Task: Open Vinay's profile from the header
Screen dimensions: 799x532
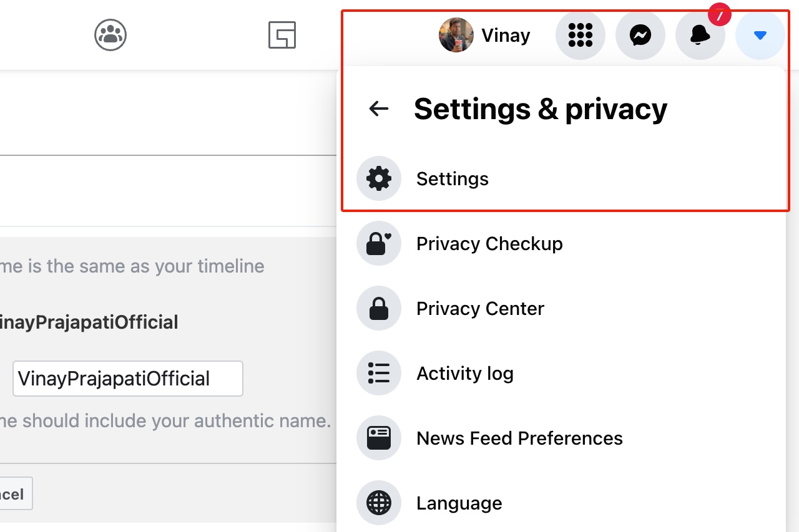Action: pyautogui.click(x=486, y=35)
